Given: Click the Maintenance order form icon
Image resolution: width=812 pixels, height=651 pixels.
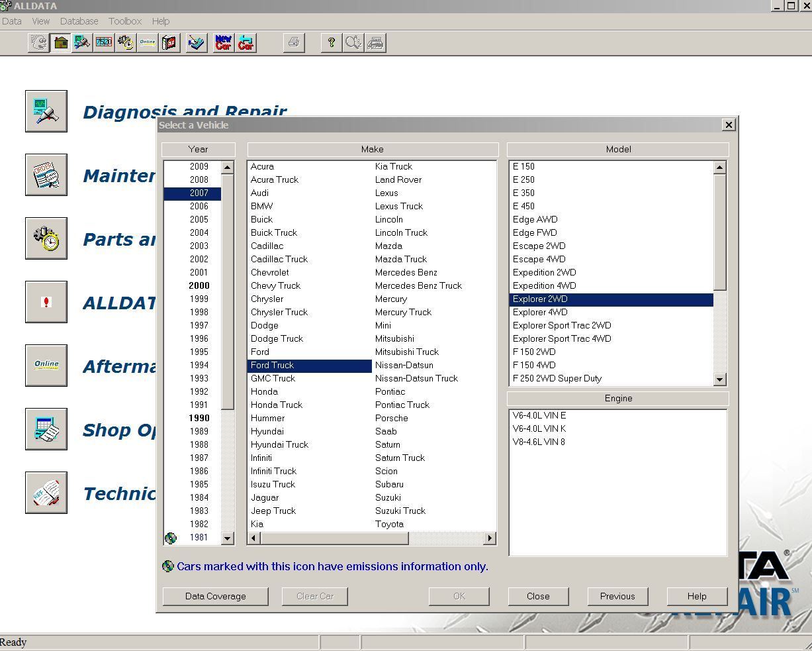Looking at the screenshot, I should pos(46,175).
